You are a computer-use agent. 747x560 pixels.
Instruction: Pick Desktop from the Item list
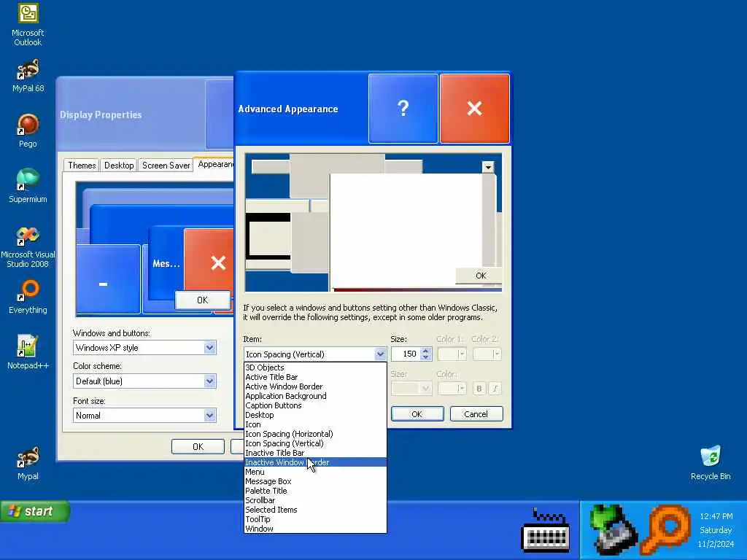pos(315,415)
